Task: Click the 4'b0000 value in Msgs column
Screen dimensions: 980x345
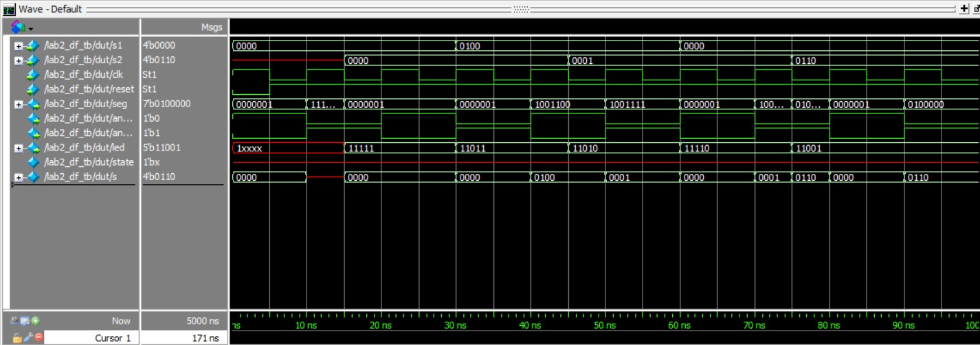Action: point(159,45)
